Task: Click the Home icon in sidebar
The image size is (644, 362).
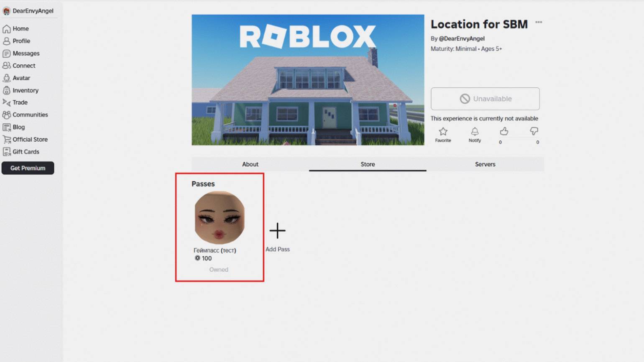Action: (7, 29)
